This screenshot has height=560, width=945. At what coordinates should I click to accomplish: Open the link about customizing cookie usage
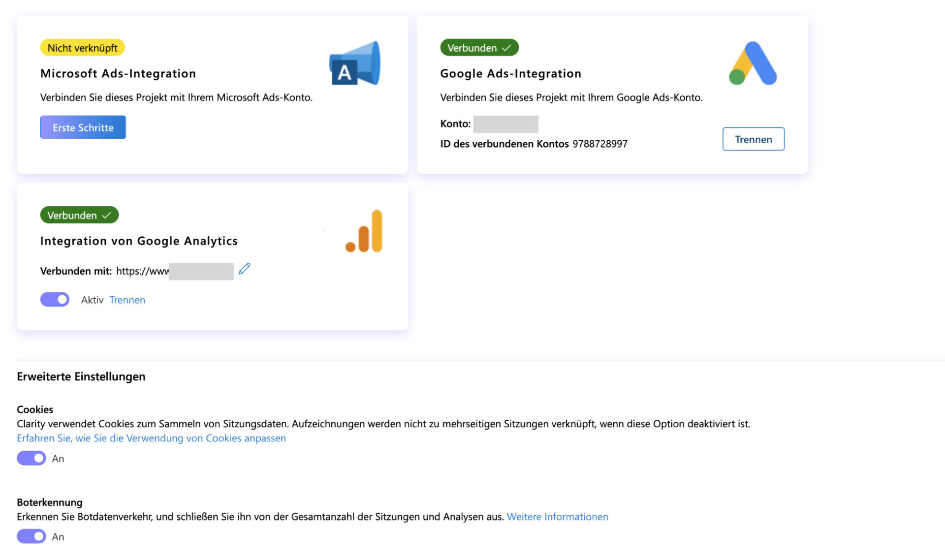point(151,438)
